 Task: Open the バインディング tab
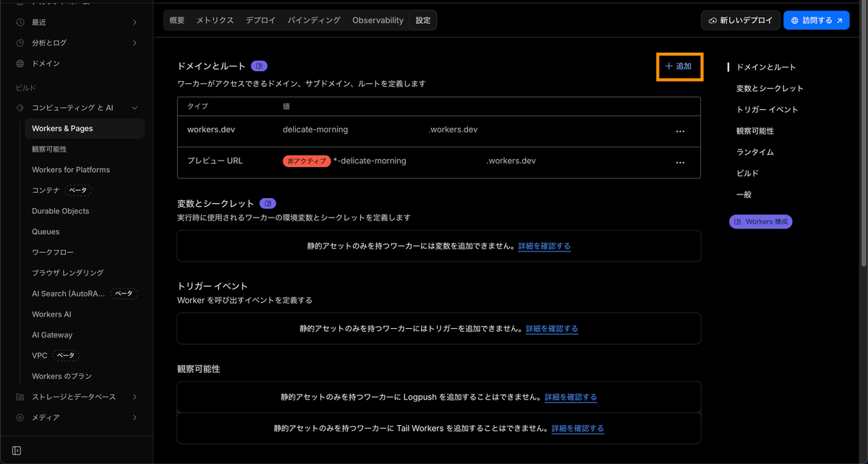[312, 20]
